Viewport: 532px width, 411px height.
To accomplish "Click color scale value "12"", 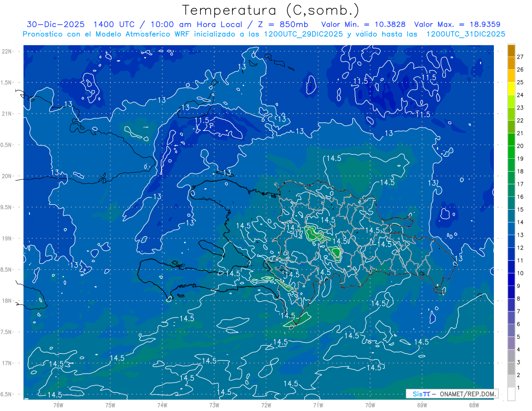I will click(x=520, y=248).
